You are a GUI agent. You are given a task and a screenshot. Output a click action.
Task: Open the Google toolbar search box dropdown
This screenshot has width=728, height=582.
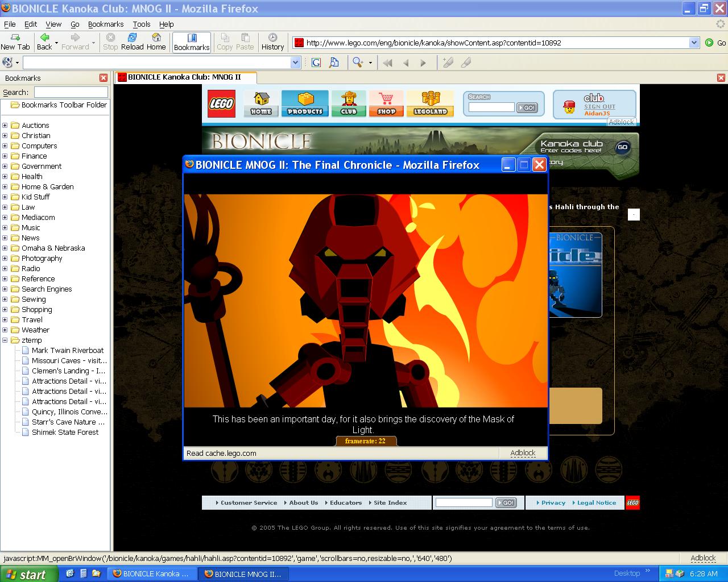coord(295,63)
